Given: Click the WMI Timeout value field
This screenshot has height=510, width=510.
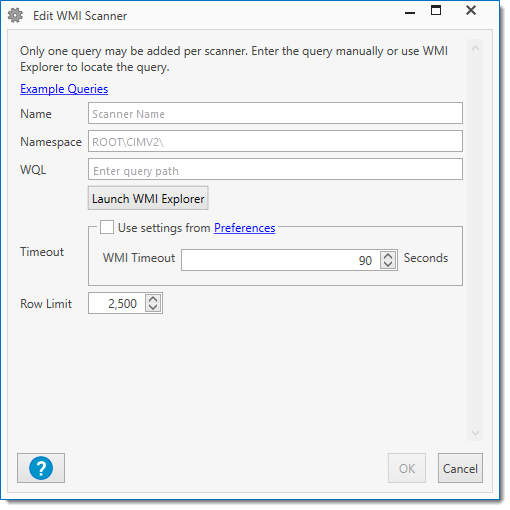Looking at the screenshot, I should [281, 260].
